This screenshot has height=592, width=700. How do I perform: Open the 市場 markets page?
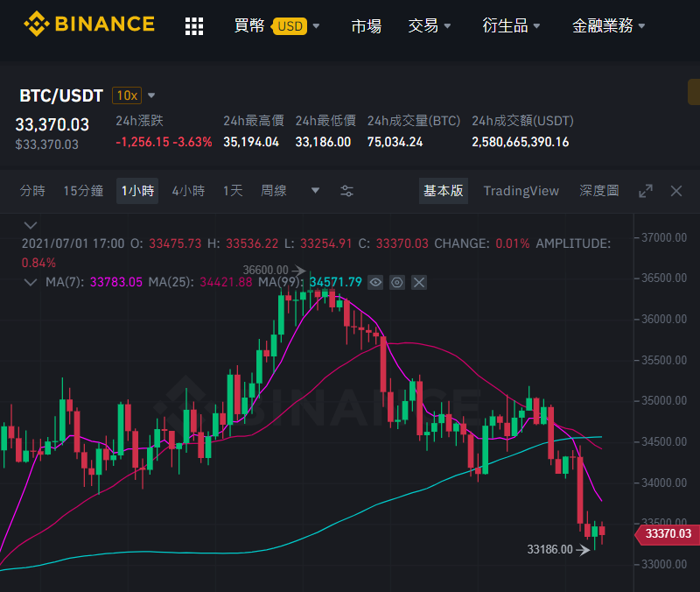(367, 26)
